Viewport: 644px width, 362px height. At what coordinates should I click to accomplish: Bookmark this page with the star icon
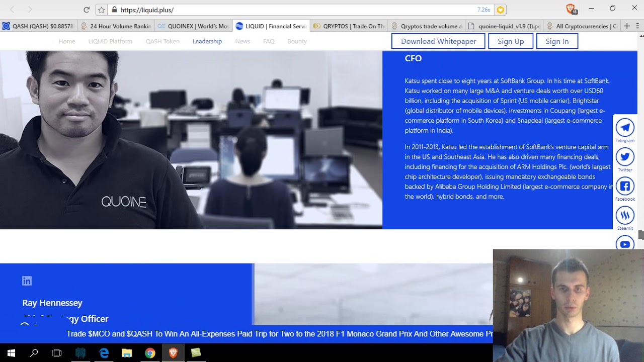point(102,10)
